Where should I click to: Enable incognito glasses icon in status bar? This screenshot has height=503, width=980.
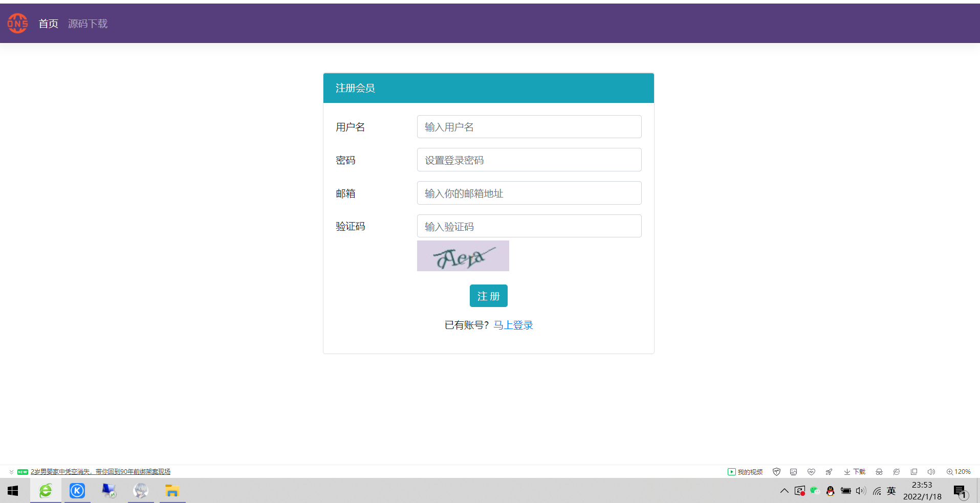coord(879,471)
